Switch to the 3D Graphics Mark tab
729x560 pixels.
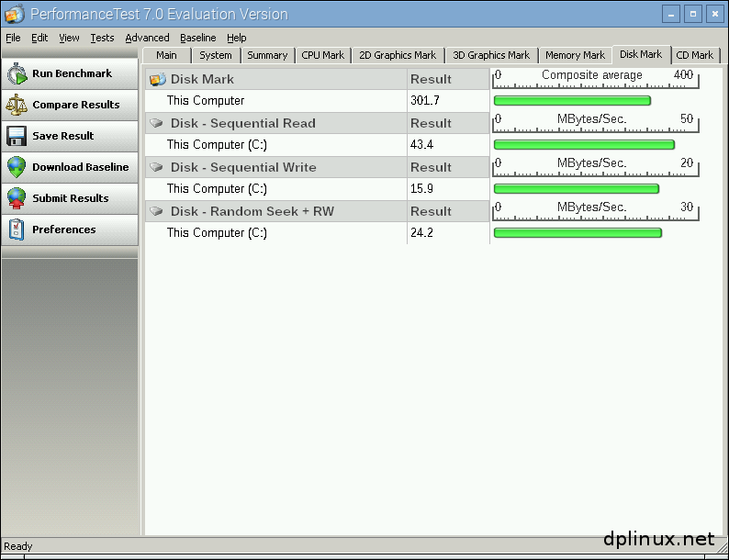(491, 55)
